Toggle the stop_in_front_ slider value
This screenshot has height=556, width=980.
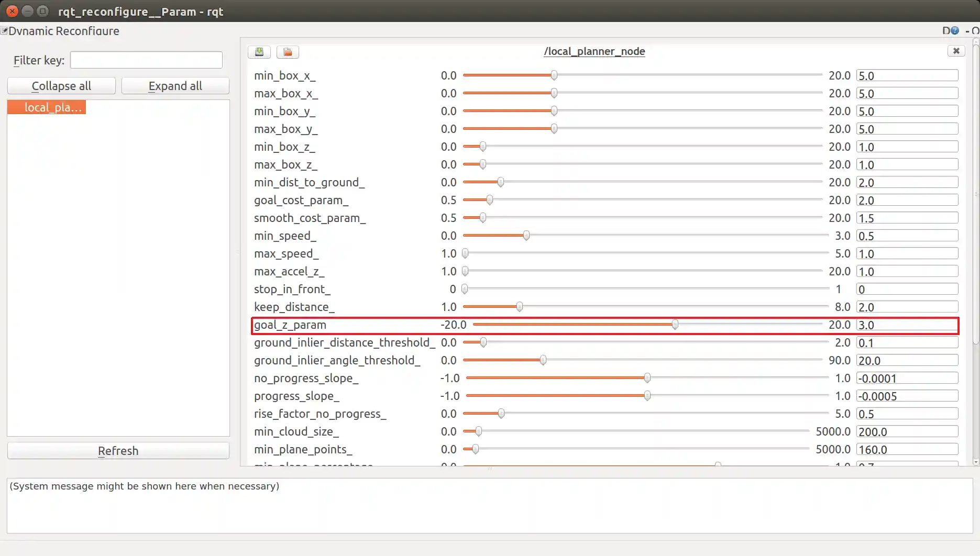(x=464, y=289)
